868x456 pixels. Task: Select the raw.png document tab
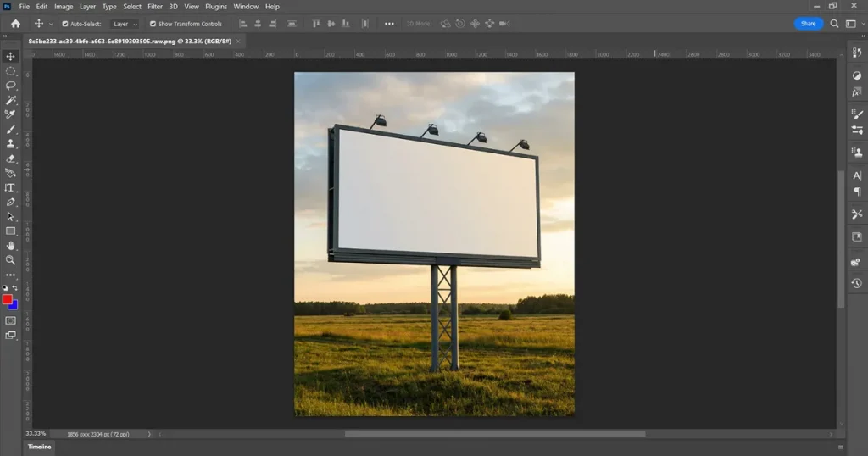coord(130,41)
